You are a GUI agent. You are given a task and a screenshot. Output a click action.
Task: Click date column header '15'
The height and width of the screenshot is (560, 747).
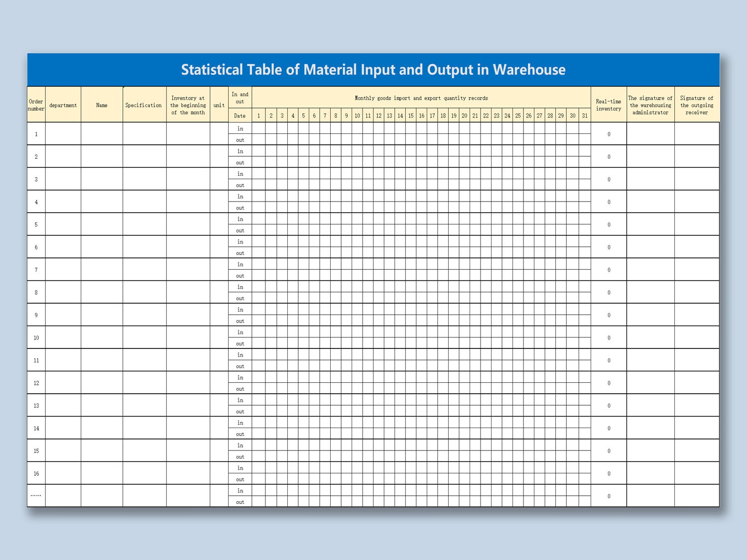[x=411, y=115]
